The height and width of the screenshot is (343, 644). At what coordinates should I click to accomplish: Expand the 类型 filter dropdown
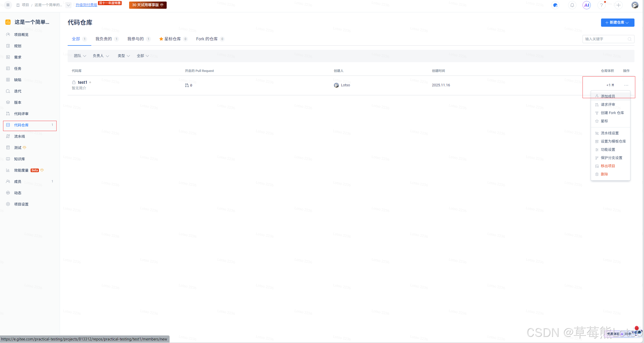coord(123,56)
